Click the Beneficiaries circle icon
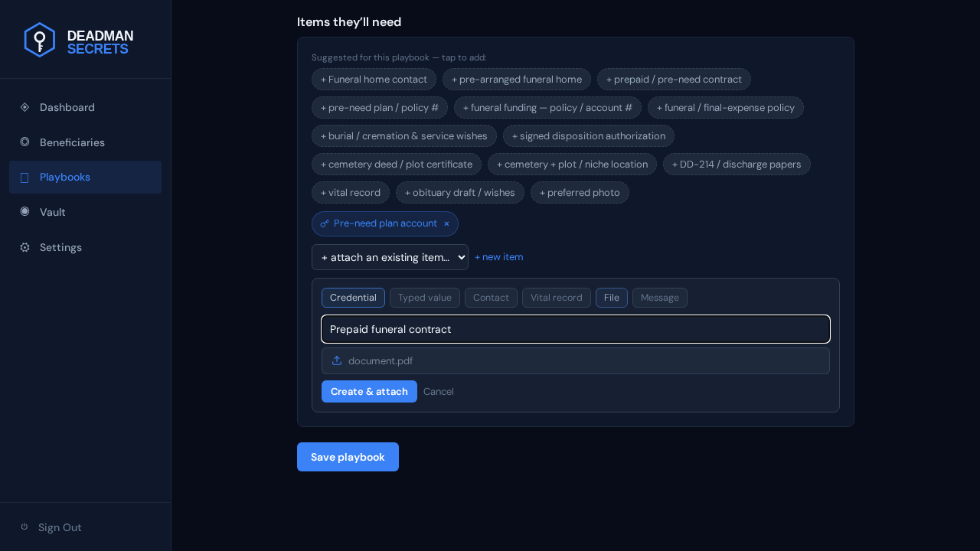The image size is (980, 551). [24, 142]
